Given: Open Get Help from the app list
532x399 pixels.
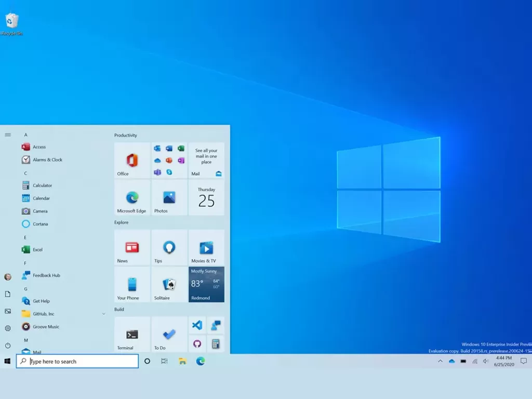Looking at the screenshot, I should pos(63,301).
